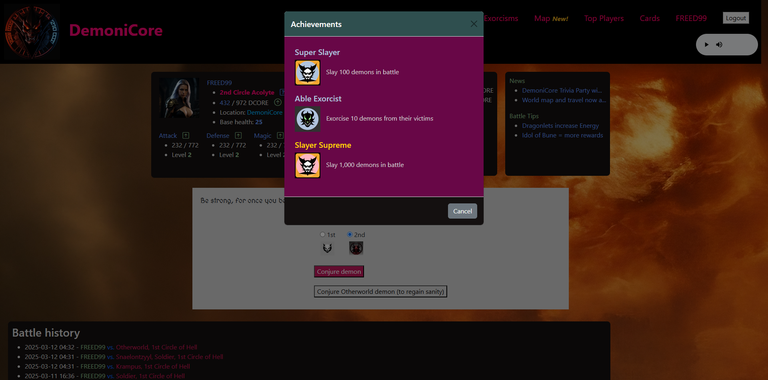768x380 pixels.
Task: Click the Logout button
Action: coord(736,18)
